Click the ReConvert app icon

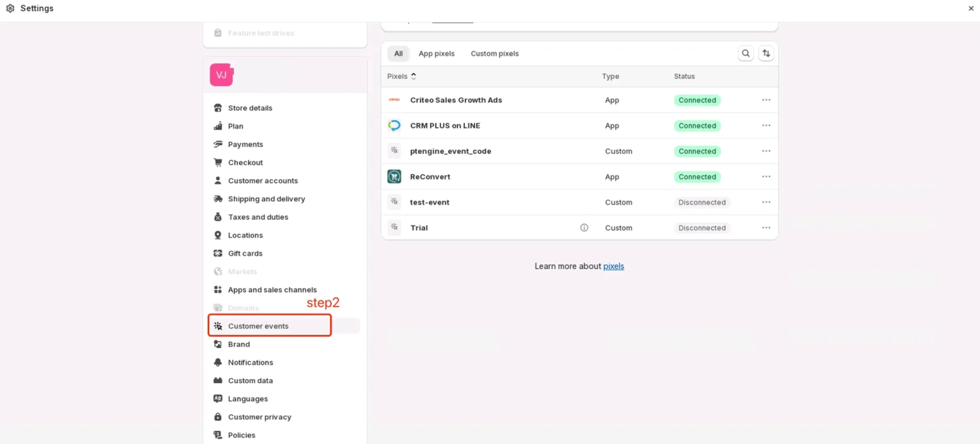(394, 177)
